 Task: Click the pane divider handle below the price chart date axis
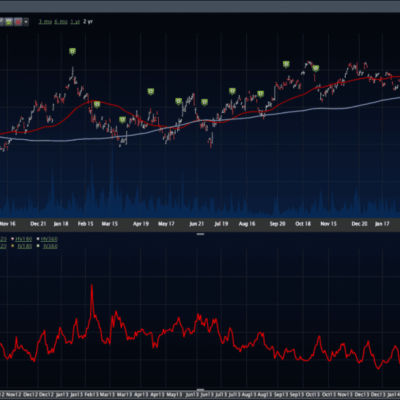(x=200, y=234)
